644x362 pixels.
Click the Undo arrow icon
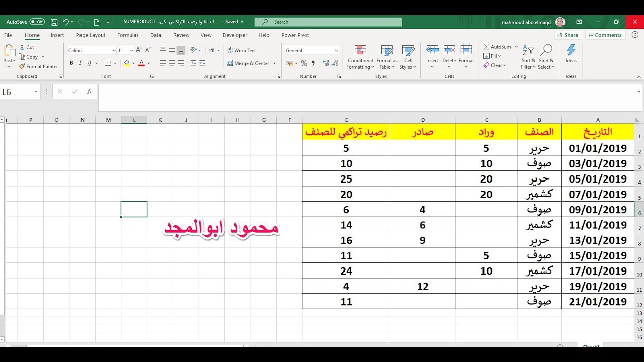pos(65,22)
